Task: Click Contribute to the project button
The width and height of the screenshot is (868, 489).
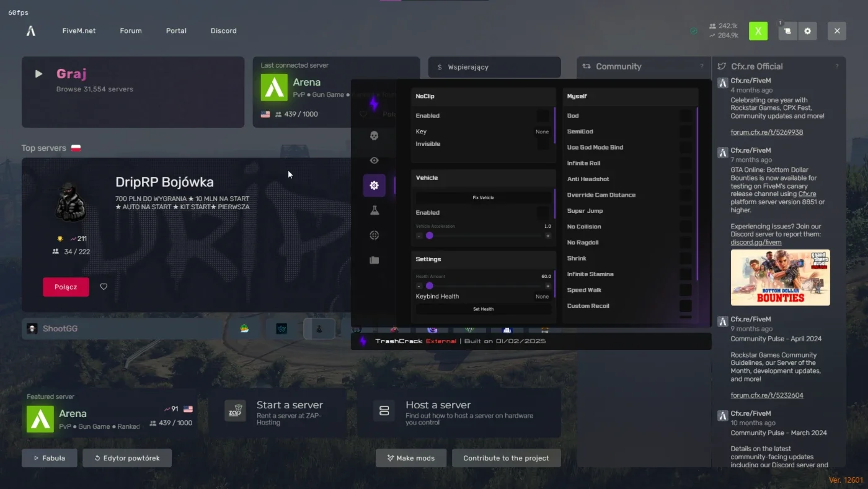Action: 506,458
